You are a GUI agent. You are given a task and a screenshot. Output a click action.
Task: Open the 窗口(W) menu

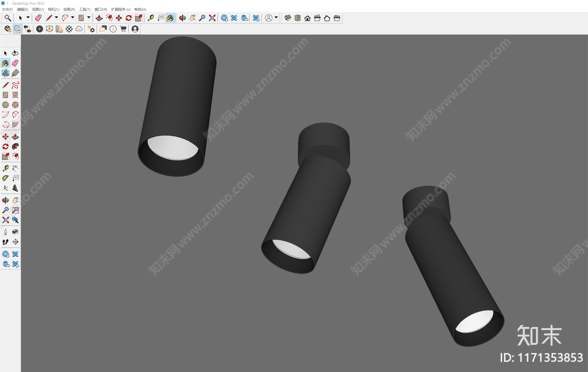(x=101, y=10)
